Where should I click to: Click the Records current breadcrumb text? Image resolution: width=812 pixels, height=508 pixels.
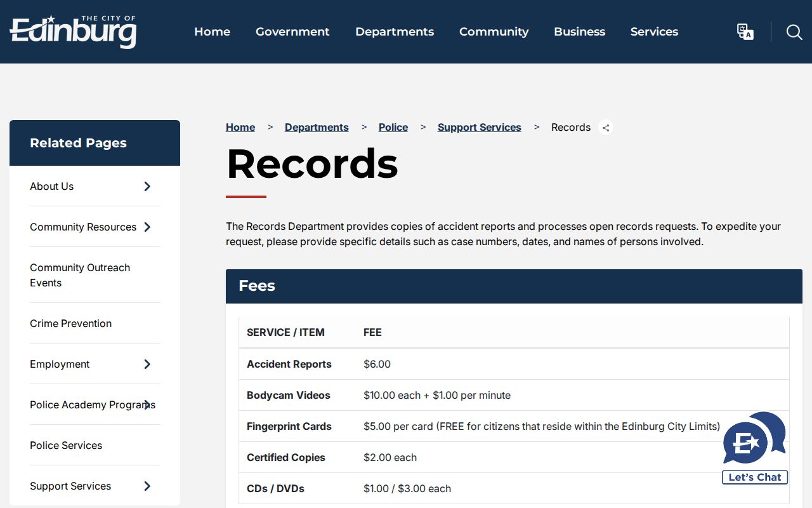[571, 128]
